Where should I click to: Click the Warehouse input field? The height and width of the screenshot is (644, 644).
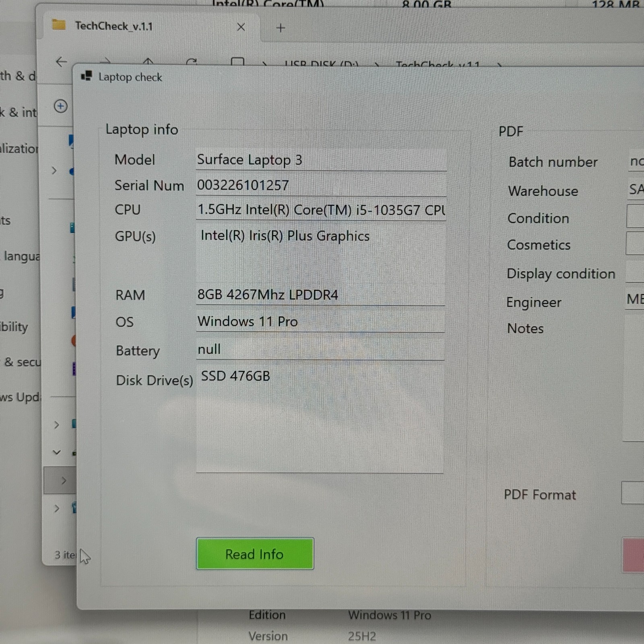(x=636, y=189)
